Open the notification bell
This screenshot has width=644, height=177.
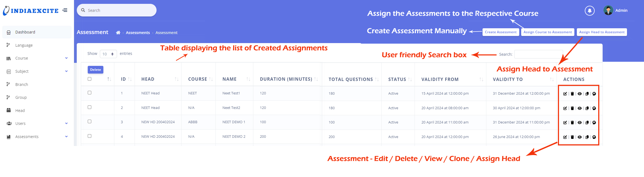coord(590,11)
